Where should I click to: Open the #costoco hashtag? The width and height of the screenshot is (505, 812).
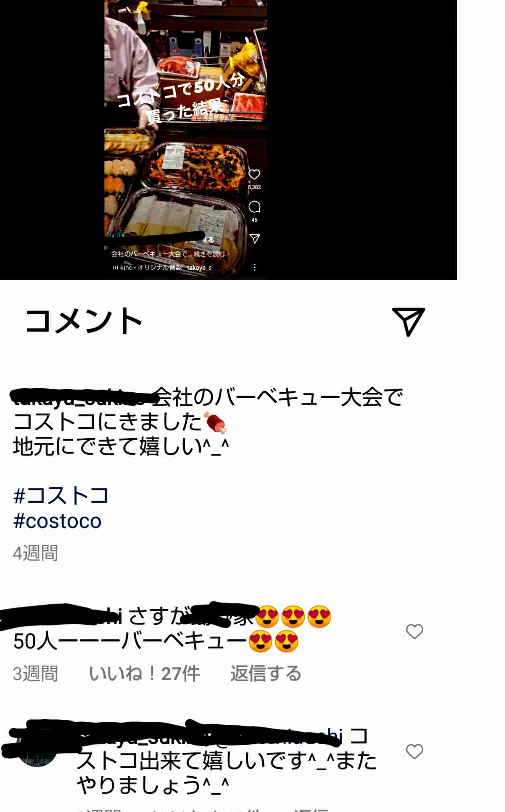coord(57,521)
